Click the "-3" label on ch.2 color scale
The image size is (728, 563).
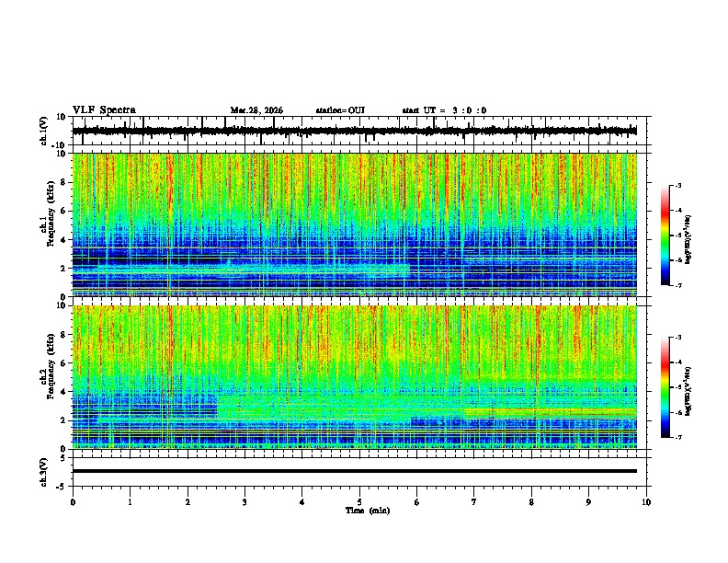point(678,337)
